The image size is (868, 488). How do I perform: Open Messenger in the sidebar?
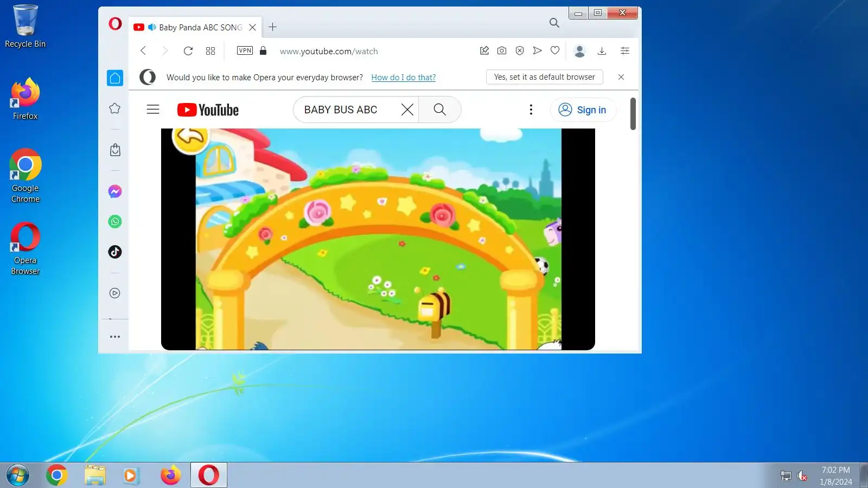(x=115, y=191)
